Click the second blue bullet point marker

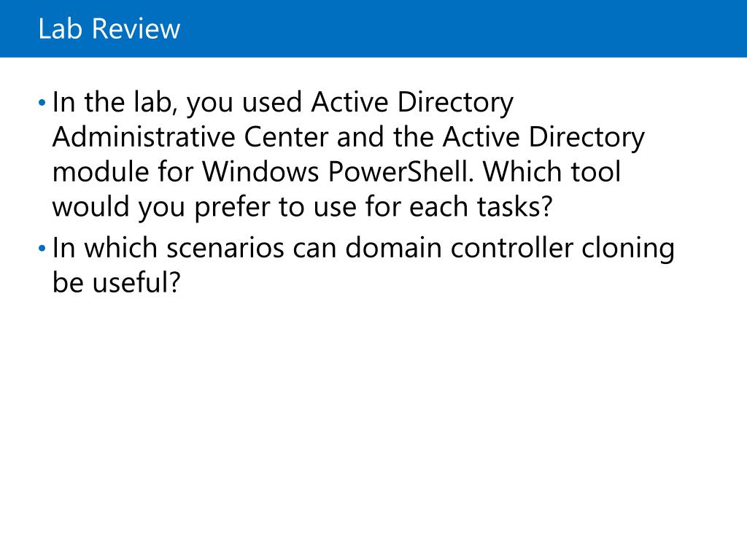(42, 248)
